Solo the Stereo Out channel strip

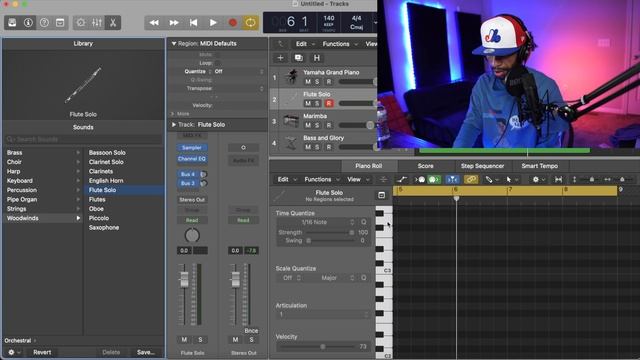(251, 340)
